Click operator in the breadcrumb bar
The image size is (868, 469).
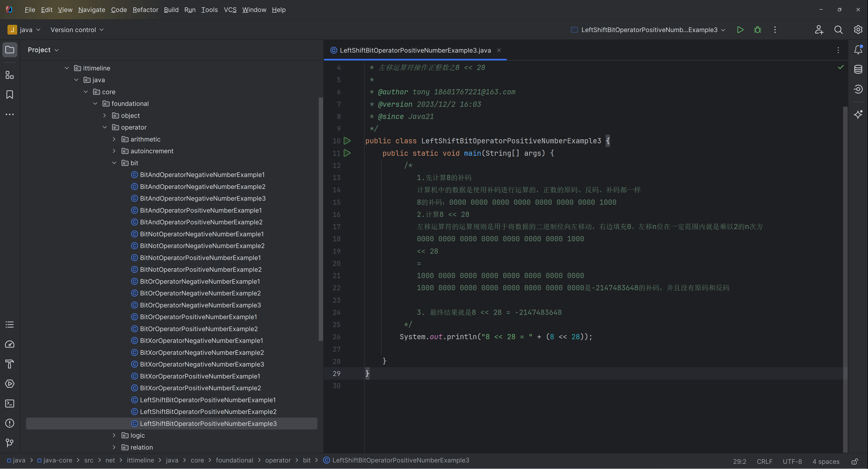point(278,460)
